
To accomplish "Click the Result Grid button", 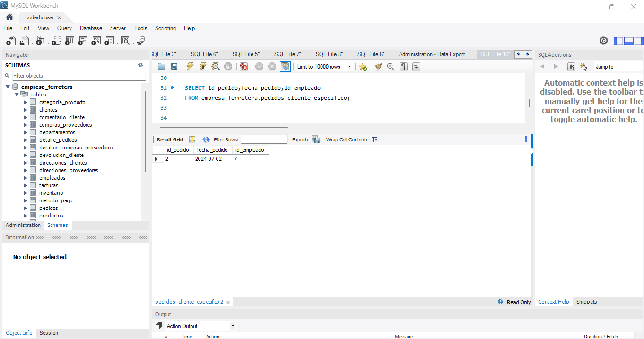I will [x=170, y=139].
